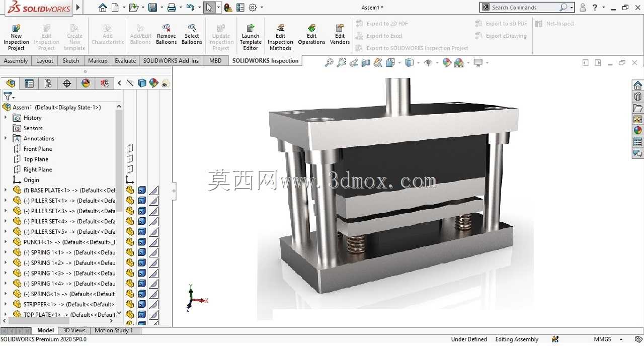
Task: Toggle the transparency column header eye icon
Action: [165, 84]
